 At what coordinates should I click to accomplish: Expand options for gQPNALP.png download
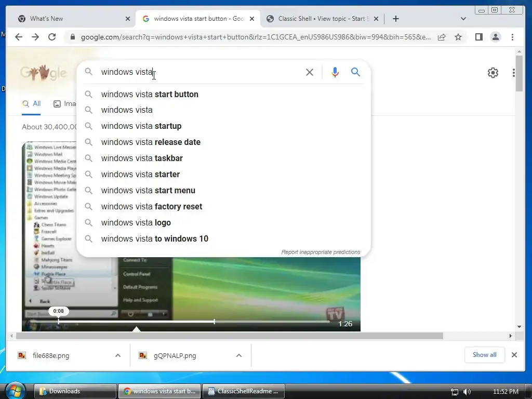[239, 355]
